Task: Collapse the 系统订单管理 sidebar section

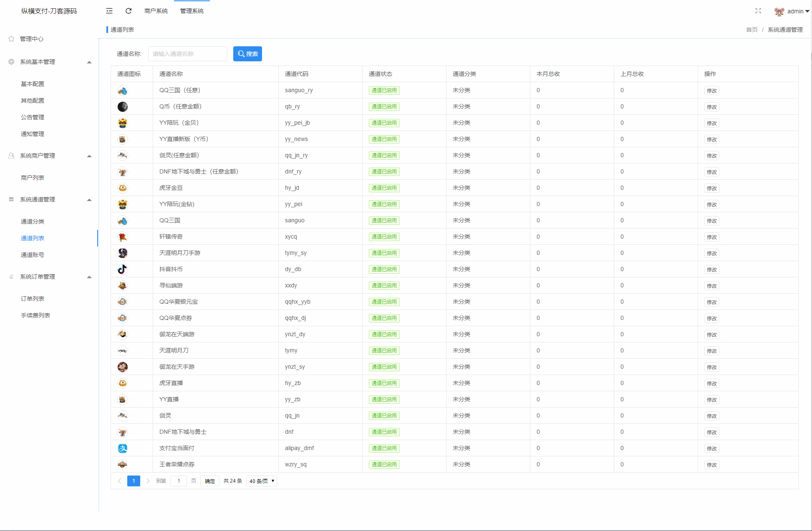Action: click(x=89, y=277)
